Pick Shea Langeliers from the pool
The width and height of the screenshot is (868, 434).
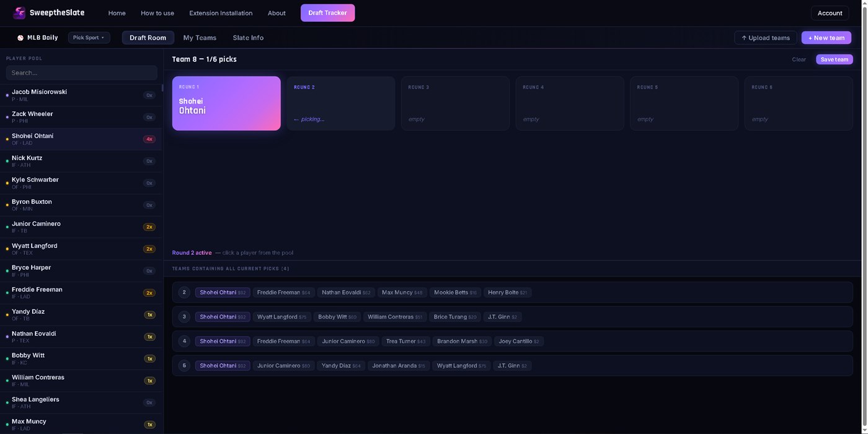point(81,402)
